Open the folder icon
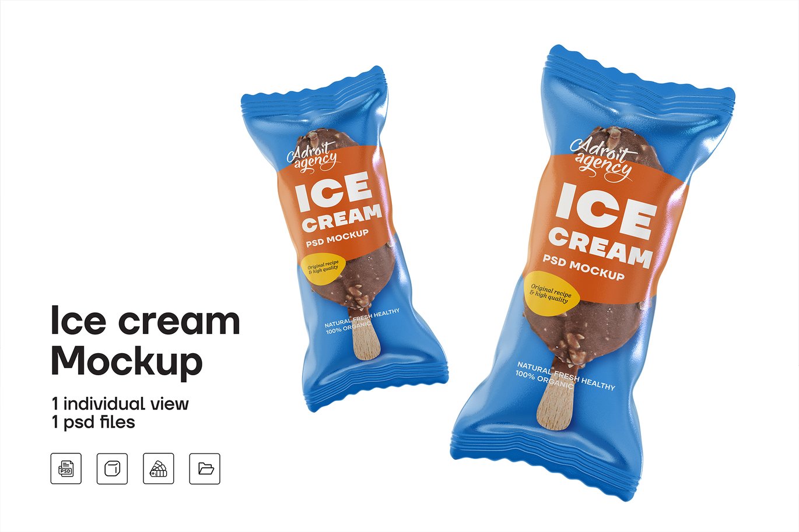This screenshot has height=532, width=799. click(205, 468)
